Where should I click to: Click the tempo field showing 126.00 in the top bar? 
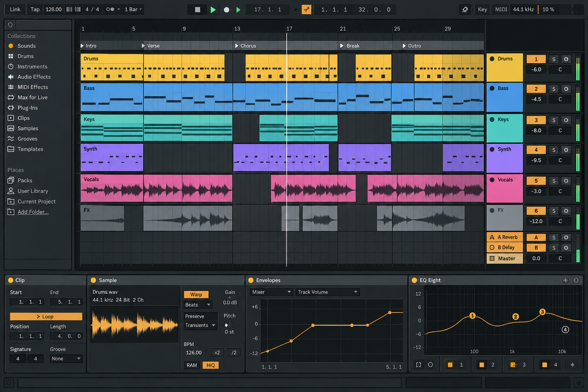click(x=54, y=9)
